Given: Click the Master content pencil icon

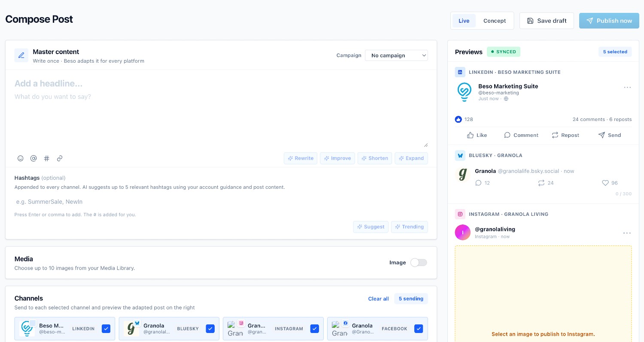Looking at the screenshot, I should coord(21,55).
